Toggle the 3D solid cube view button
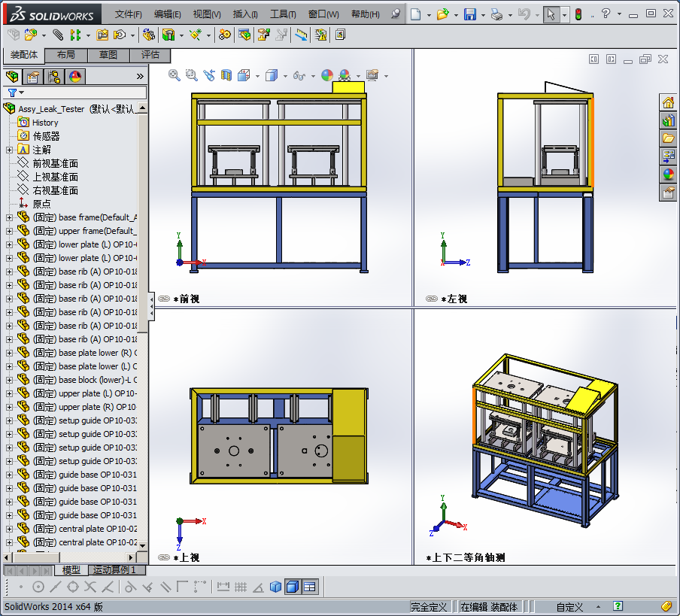The width and height of the screenshot is (680, 616). [275, 587]
